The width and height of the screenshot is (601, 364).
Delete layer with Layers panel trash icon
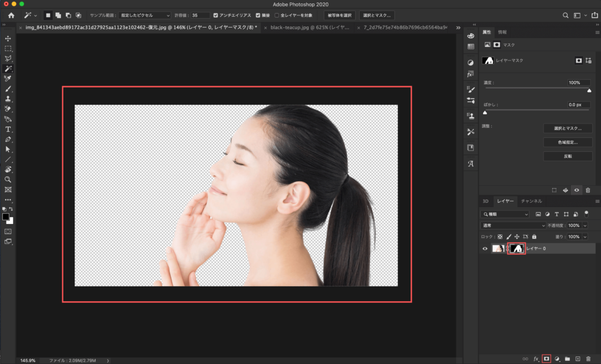click(x=588, y=359)
